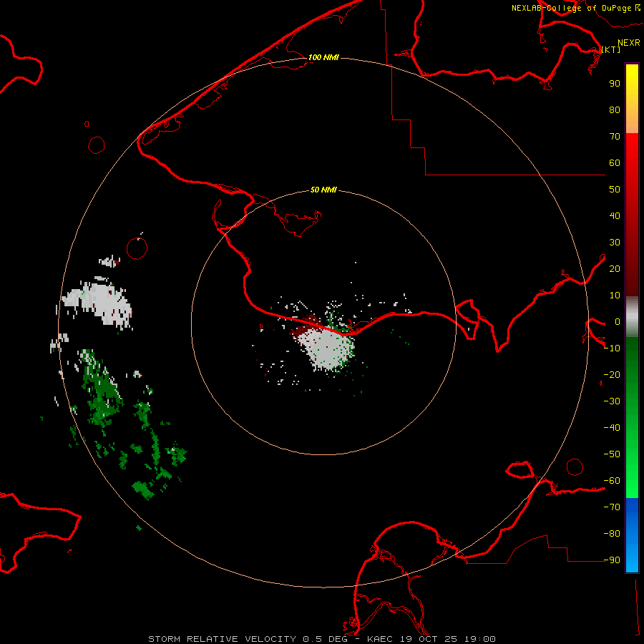The width and height of the screenshot is (644, 644).
Task: Select the 20 value on velocity scale
Action: (615, 268)
